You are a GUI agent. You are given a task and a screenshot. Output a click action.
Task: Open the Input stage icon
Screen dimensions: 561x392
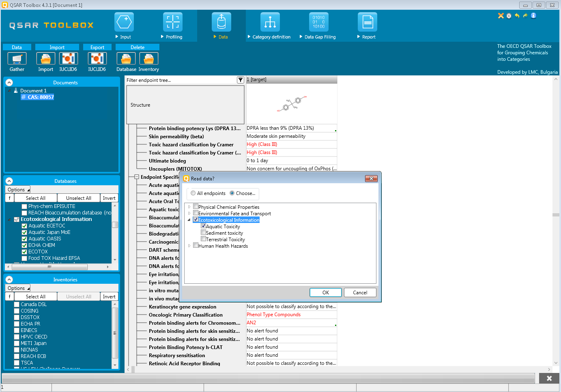tap(124, 22)
